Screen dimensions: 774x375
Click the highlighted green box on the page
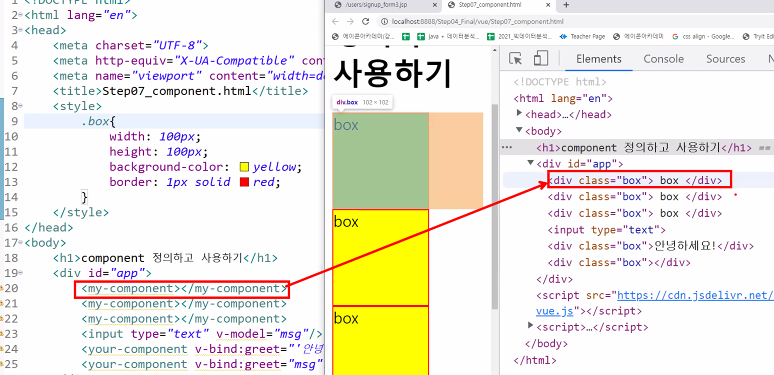point(381,161)
